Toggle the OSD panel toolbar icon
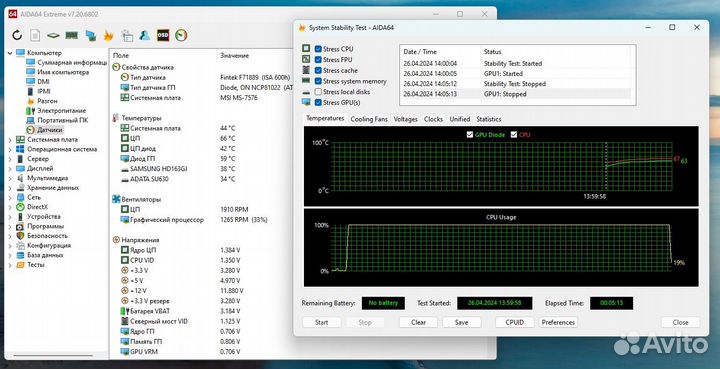Image resolution: width=720 pixels, height=369 pixels. [x=163, y=35]
